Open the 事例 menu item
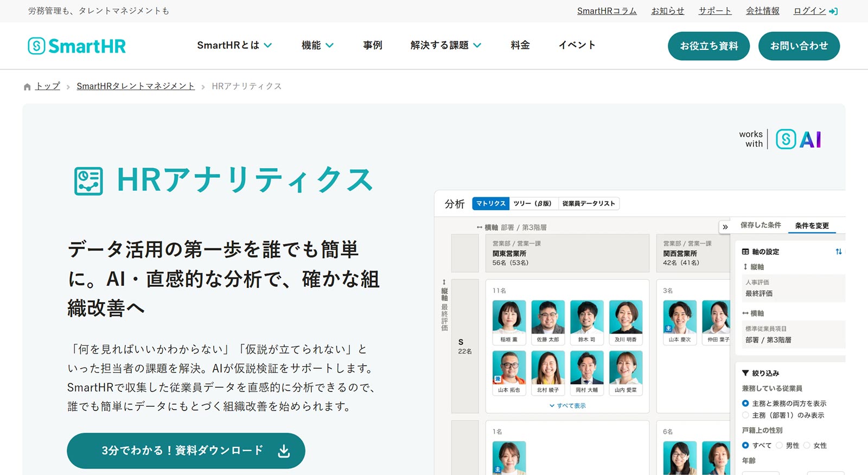Viewport: 868px width, 475px height. pos(373,46)
